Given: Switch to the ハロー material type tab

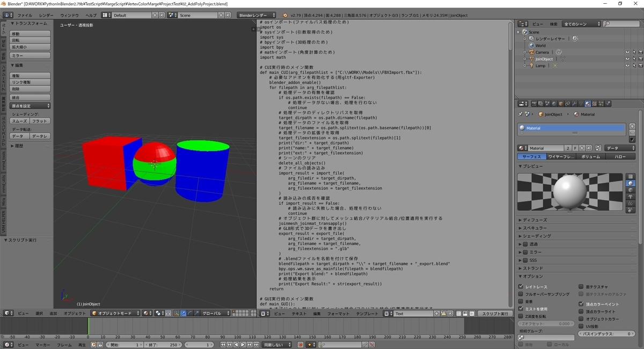Looking at the screenshot, I should pos(620,156).
